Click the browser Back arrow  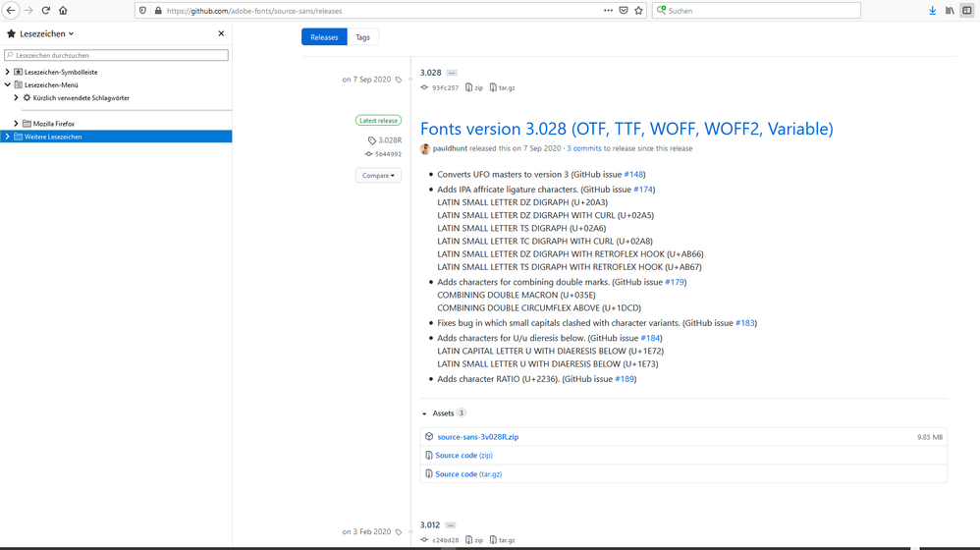click(11, 10)
